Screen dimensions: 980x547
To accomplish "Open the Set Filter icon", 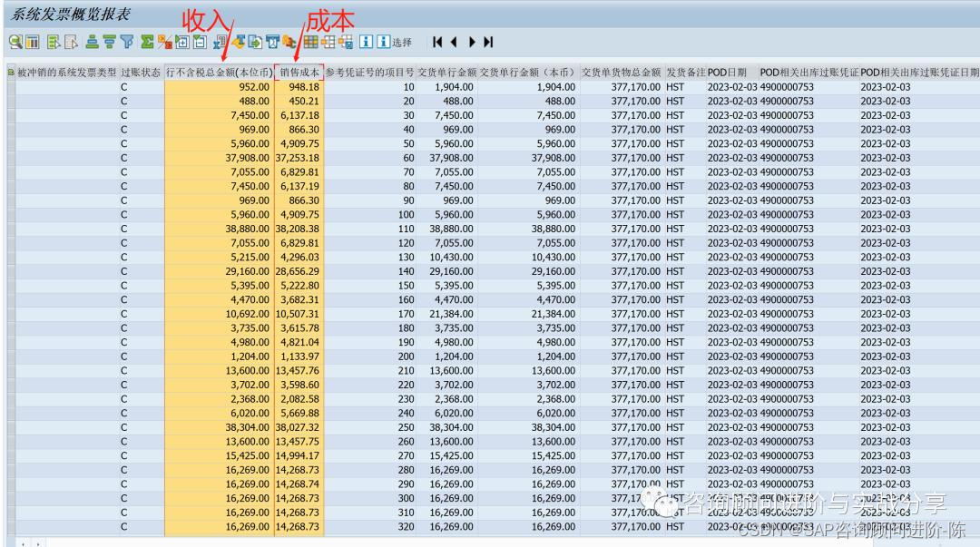I will click(x=127, y=41).
